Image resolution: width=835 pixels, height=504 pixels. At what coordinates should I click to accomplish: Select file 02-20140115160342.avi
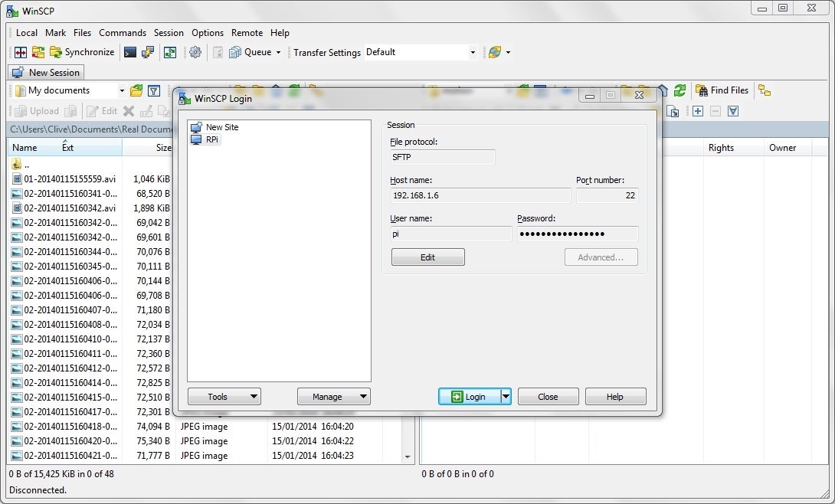69,208
